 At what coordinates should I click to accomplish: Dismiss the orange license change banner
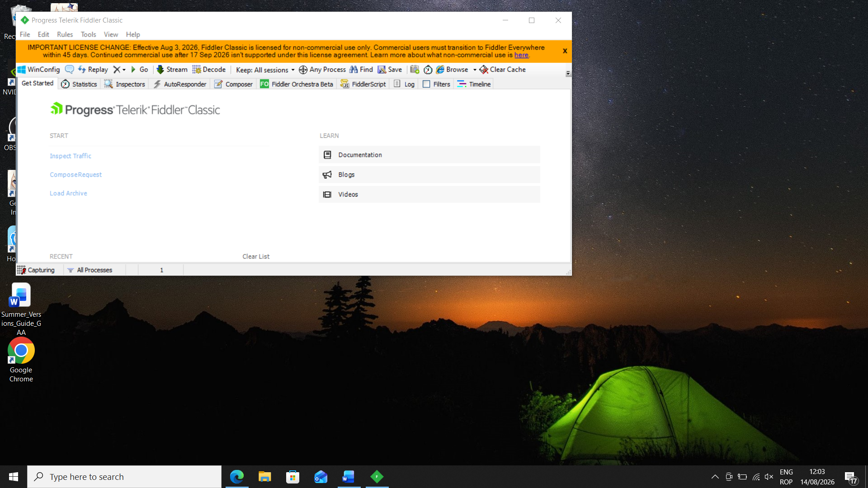point(565,51)
